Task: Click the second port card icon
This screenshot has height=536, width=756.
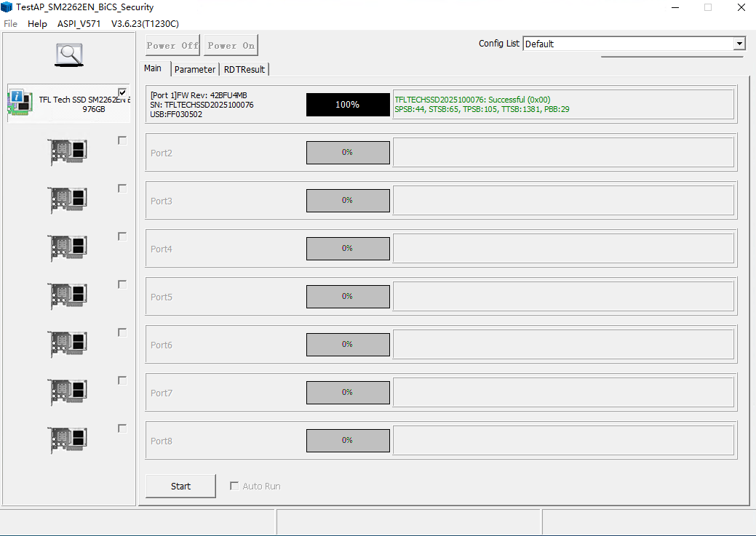Action: 68,152
